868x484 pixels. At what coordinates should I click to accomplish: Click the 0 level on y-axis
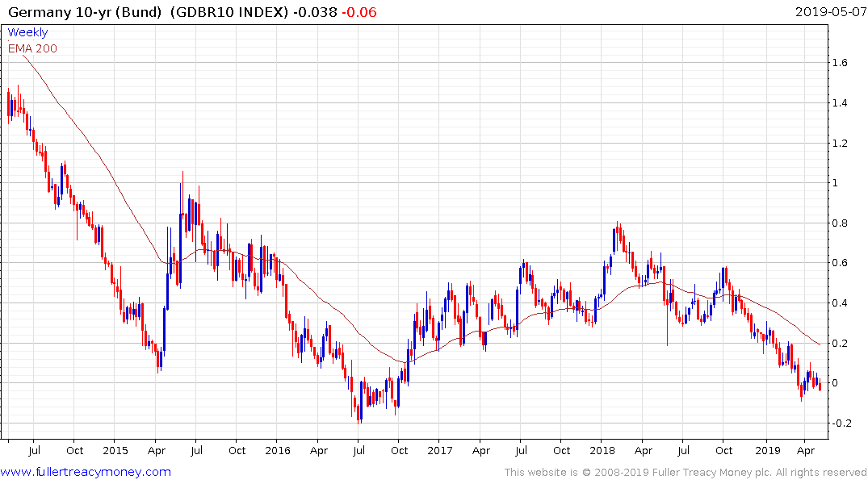835,383
